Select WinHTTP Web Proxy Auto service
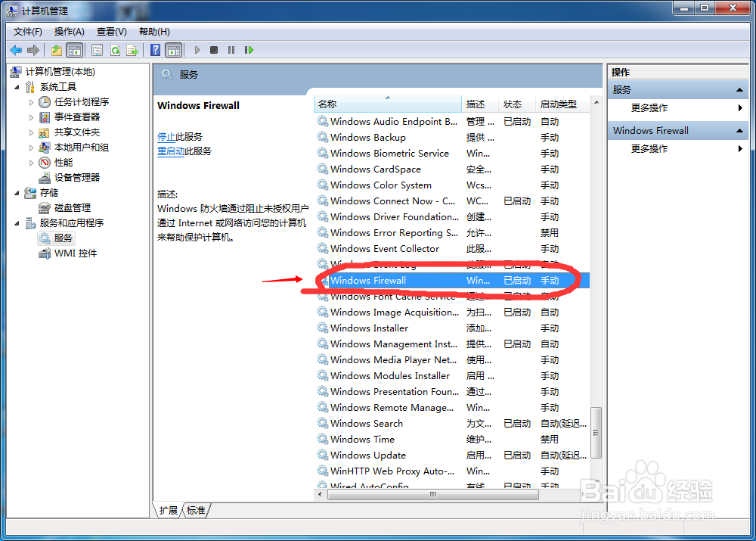 pyautogui.click(x=452, y=471)
